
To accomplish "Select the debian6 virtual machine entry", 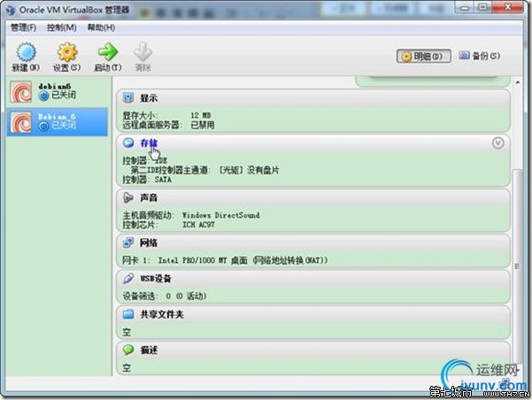I will (57, 92).
